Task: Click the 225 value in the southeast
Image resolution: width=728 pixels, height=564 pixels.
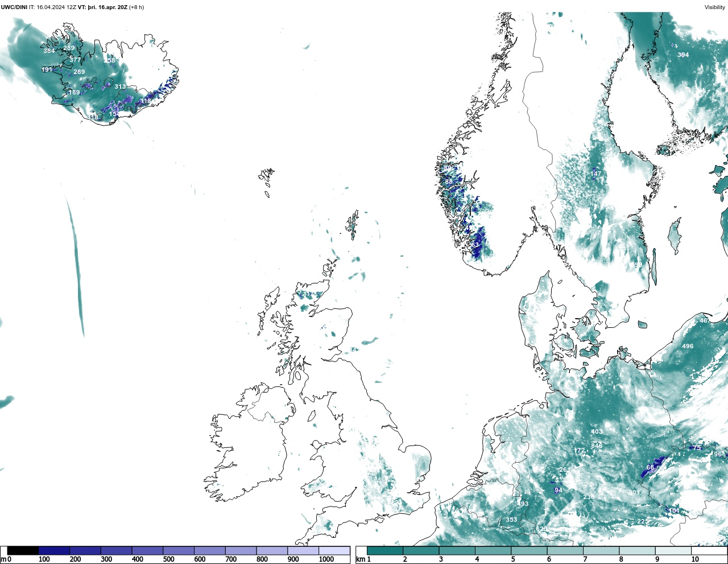Action: [643, 521]
